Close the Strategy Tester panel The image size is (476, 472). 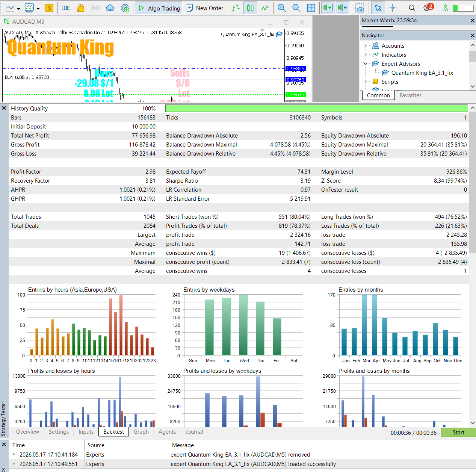tap(4, 108)
